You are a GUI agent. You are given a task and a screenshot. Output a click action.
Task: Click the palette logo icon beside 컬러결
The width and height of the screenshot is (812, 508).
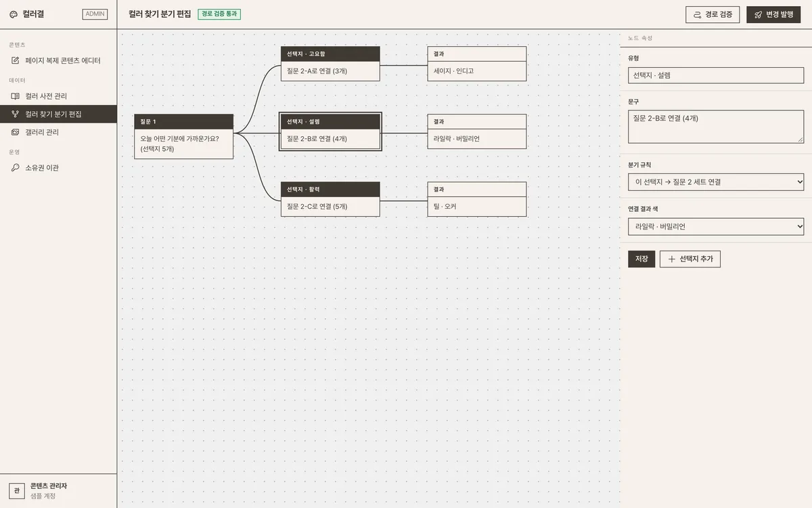tap(14, 14)
